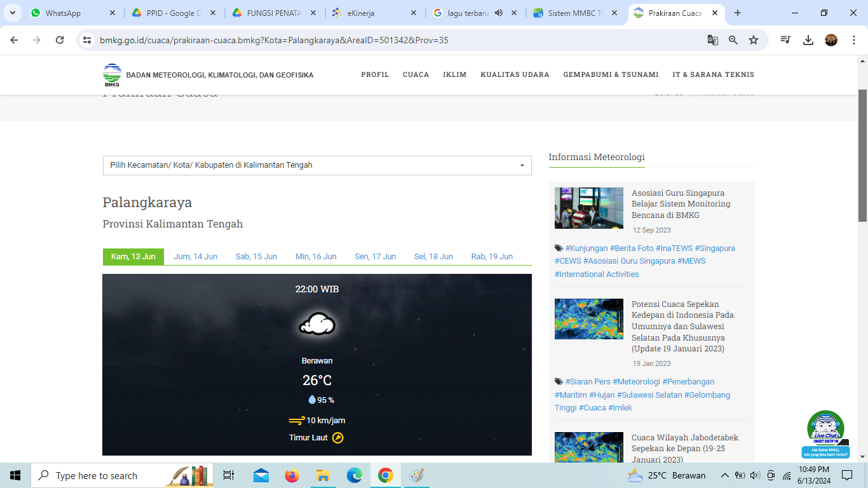Click the #Sulawesi Selatan hashtag link
The image size is (868, 488).
[x=649, y=395]
